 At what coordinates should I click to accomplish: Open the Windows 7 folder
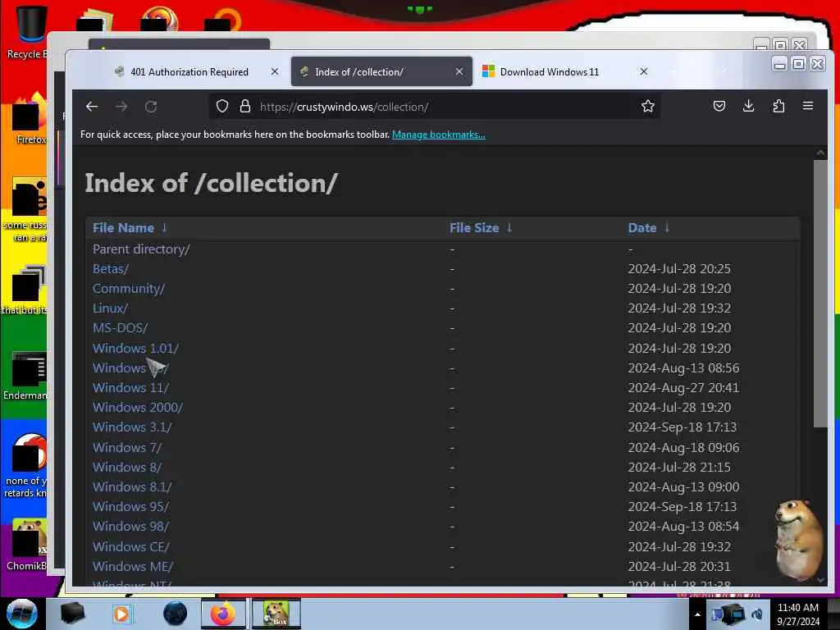(x=127, y=447)
